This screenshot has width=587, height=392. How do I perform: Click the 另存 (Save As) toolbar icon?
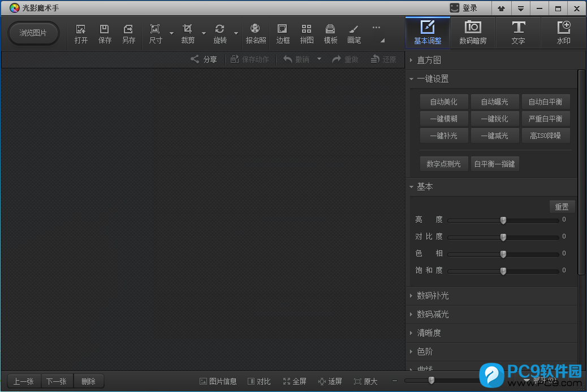[128, 34]
